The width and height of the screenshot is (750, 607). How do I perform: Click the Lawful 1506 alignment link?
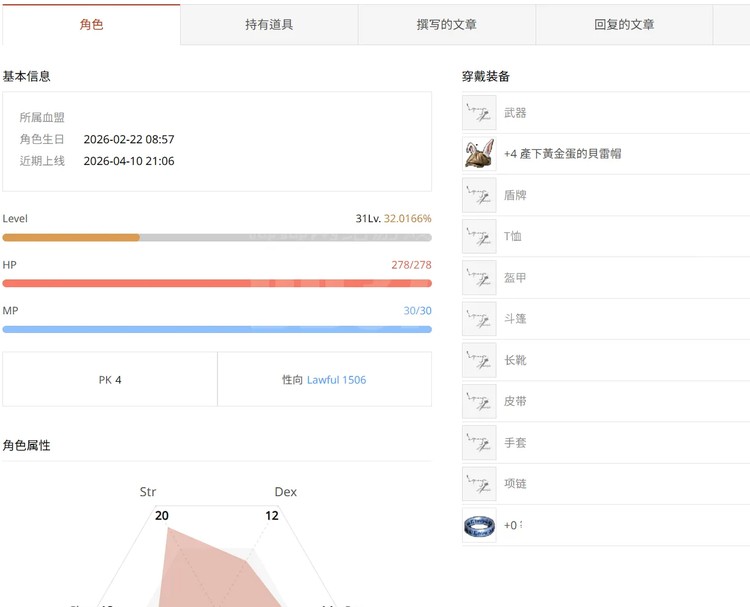336,380
